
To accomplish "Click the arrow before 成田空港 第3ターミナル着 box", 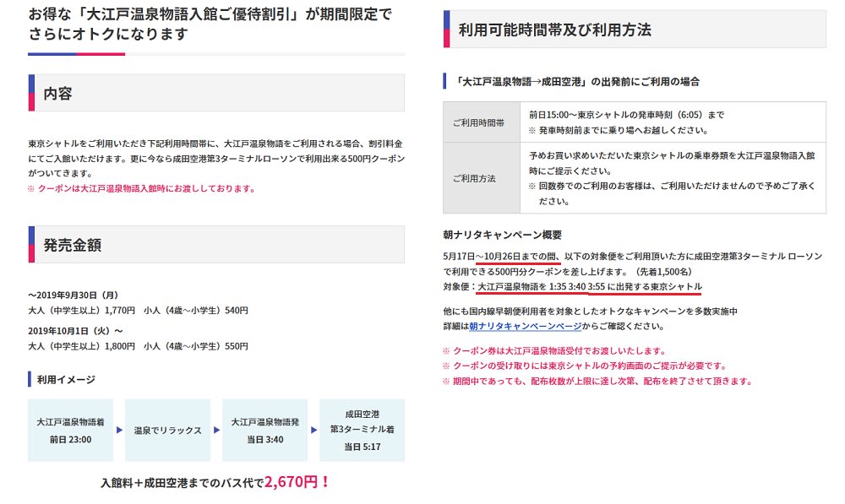I will 313,431.
